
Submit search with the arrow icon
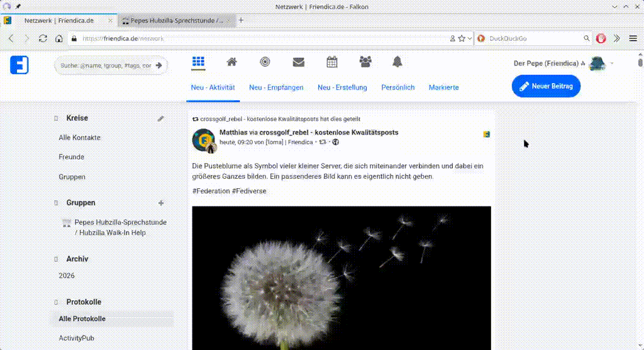[159, 65]
